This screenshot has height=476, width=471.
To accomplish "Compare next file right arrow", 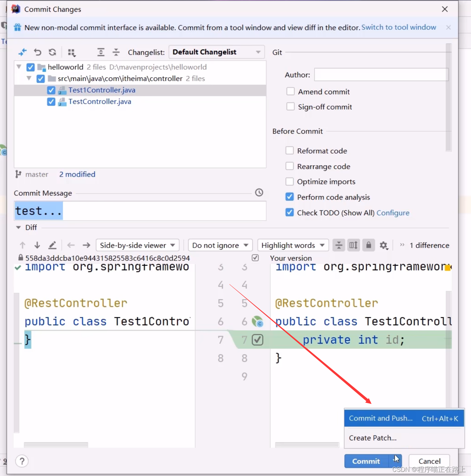I will point(86,245).
